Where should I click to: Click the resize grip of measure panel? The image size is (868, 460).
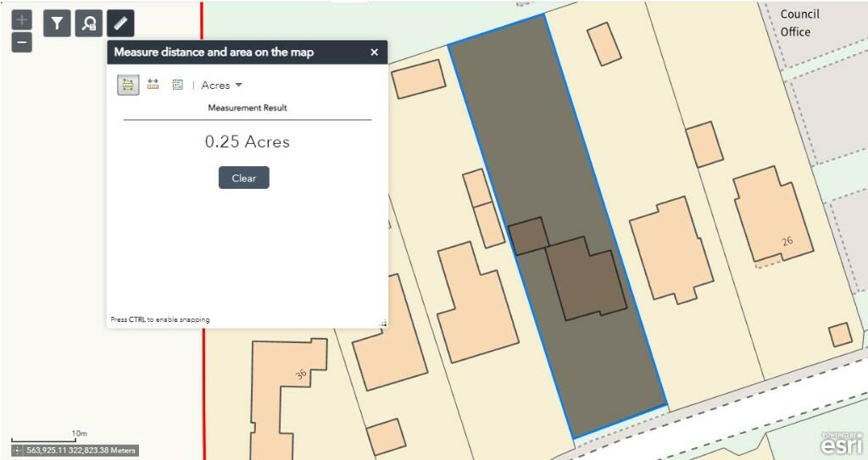tap(382, 323)
